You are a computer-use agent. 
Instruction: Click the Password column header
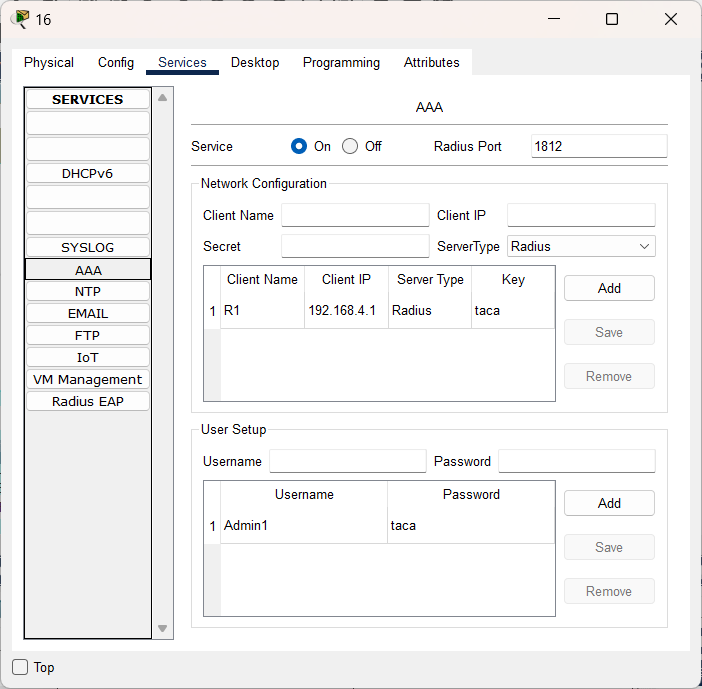click(471, 495)
